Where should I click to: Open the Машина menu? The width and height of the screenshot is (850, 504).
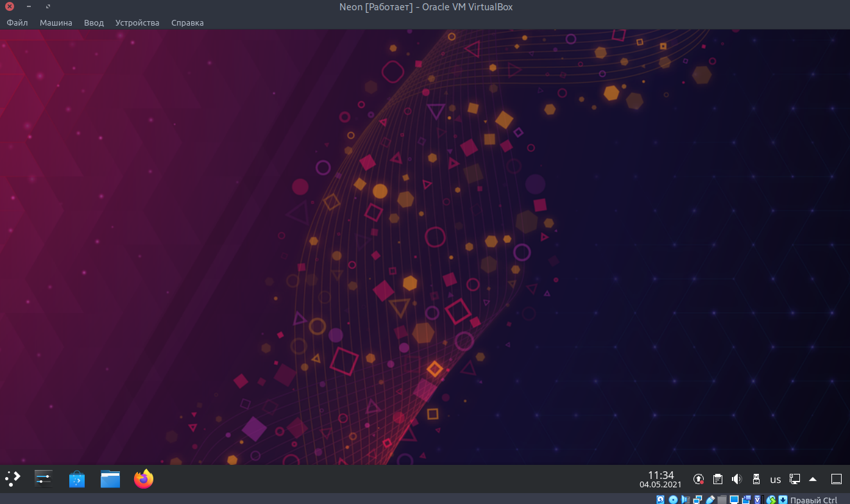coord(56,22)
